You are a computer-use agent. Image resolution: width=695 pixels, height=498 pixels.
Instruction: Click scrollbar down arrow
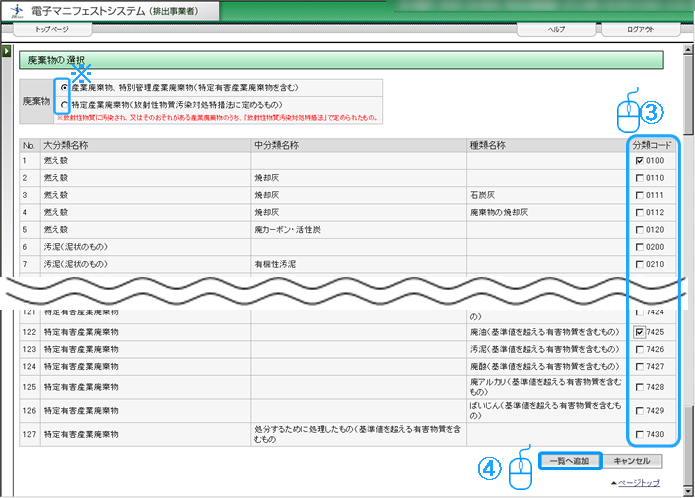coord(688,490)
